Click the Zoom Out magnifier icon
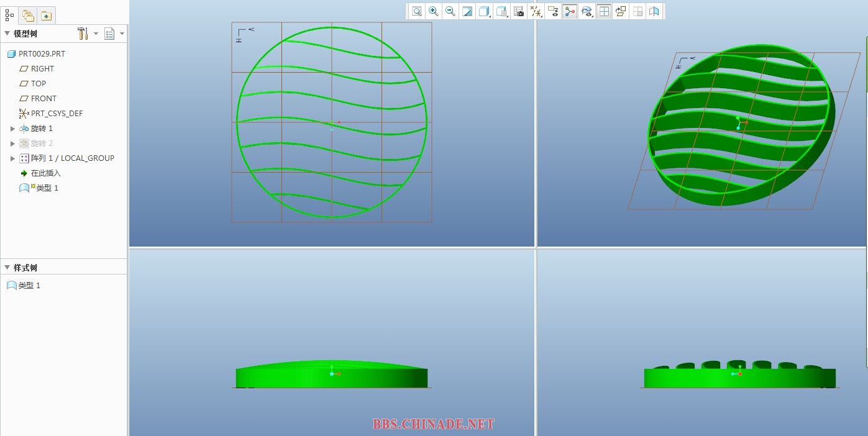 click(450, 11)
